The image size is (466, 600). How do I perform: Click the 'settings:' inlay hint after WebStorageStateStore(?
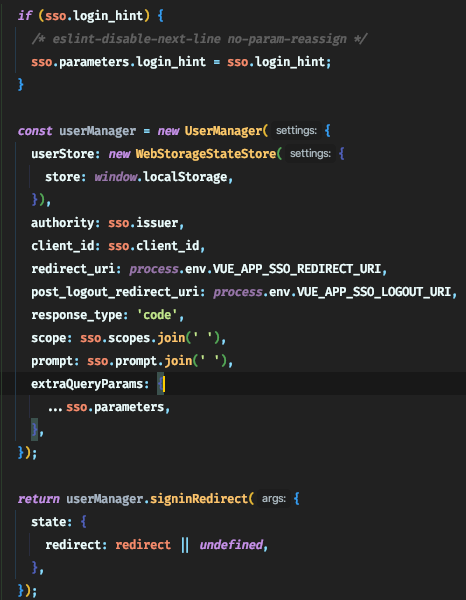point(310,154)
